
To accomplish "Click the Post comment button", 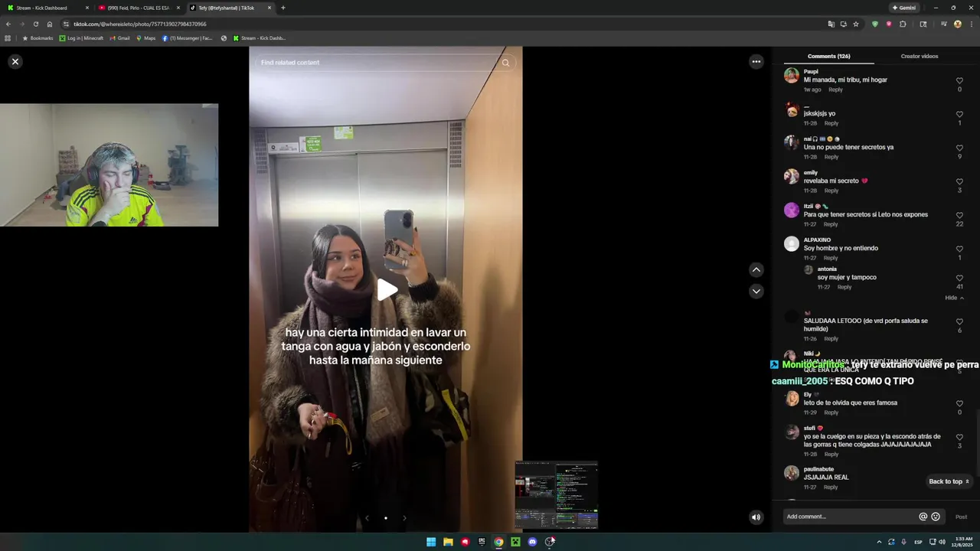I will 961,517.
